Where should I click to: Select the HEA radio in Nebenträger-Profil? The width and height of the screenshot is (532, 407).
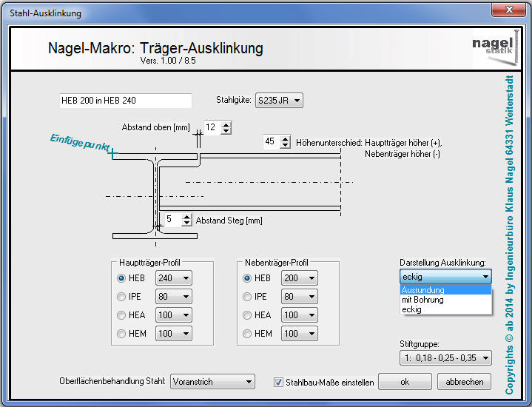[248, 315]
